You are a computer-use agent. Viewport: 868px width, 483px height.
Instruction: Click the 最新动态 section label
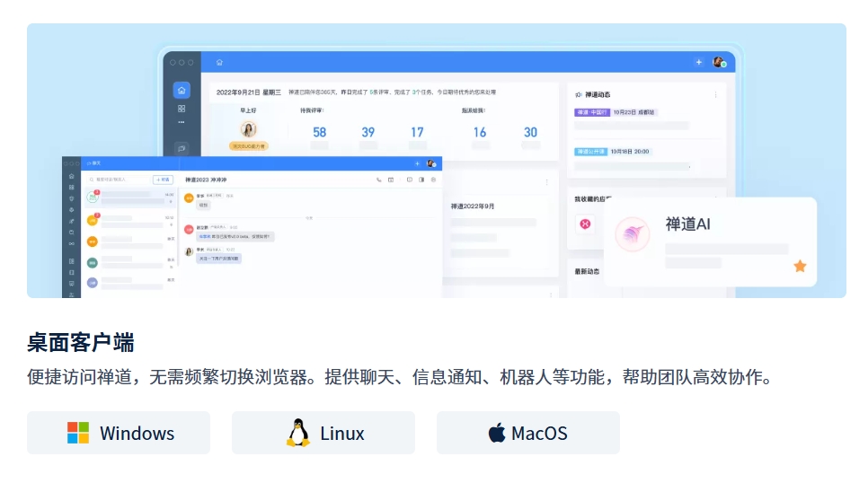coord(587,272)
